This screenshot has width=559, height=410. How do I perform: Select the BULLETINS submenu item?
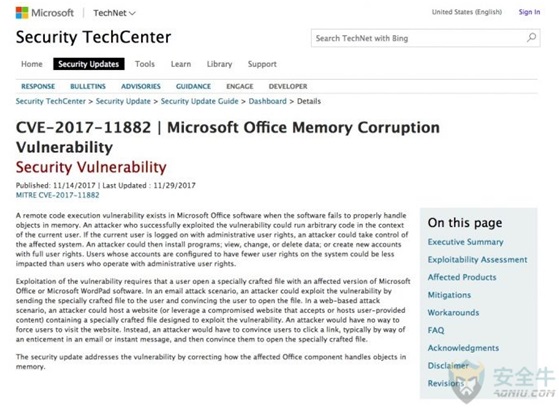[x=88, y=86]
